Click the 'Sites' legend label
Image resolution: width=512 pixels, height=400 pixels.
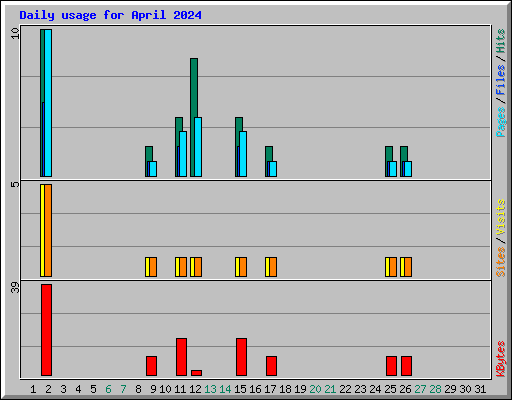[500, 262]
